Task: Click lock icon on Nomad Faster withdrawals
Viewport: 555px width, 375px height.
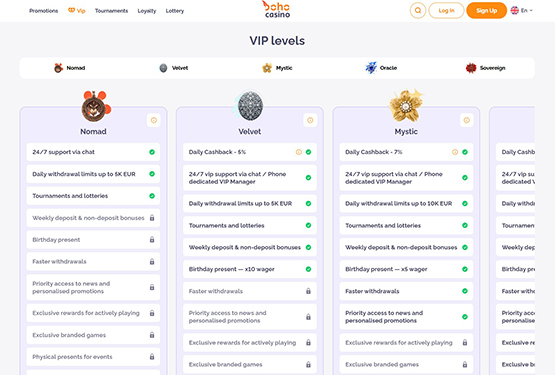Action: click(152, 262)
